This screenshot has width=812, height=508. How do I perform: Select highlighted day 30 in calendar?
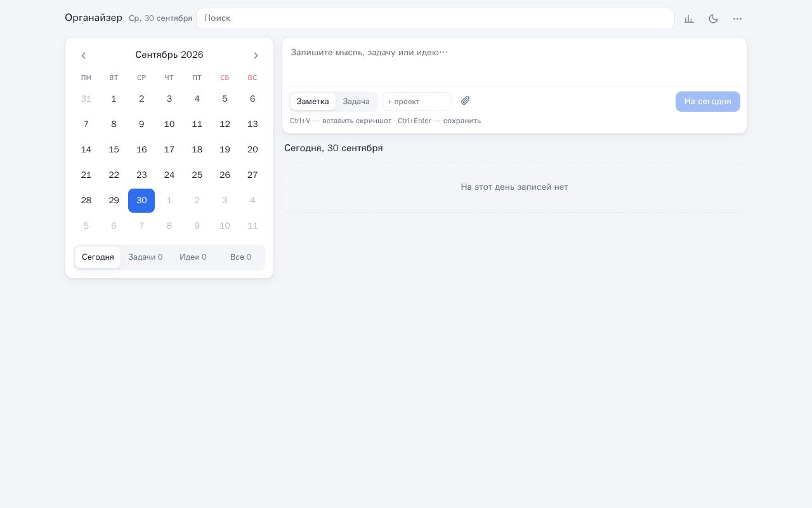[x=141, y=201]
